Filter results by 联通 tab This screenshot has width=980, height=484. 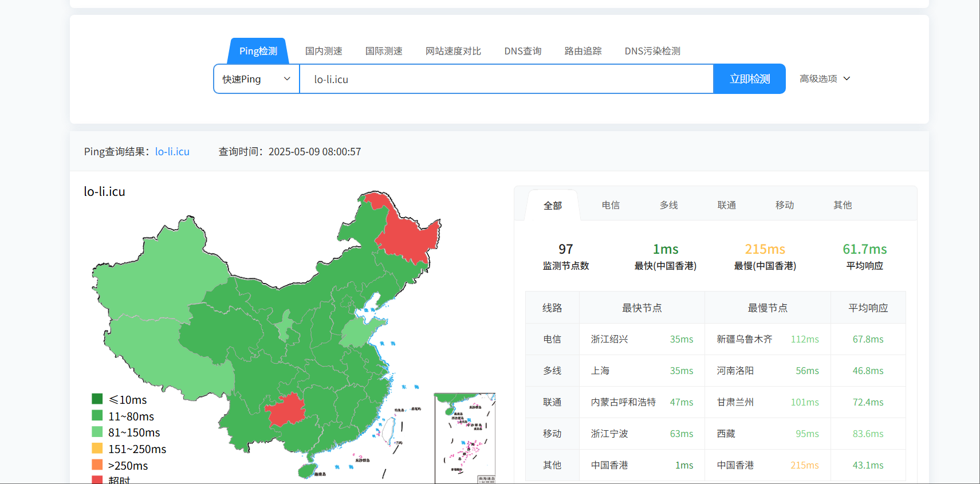[x=726, y=205]
